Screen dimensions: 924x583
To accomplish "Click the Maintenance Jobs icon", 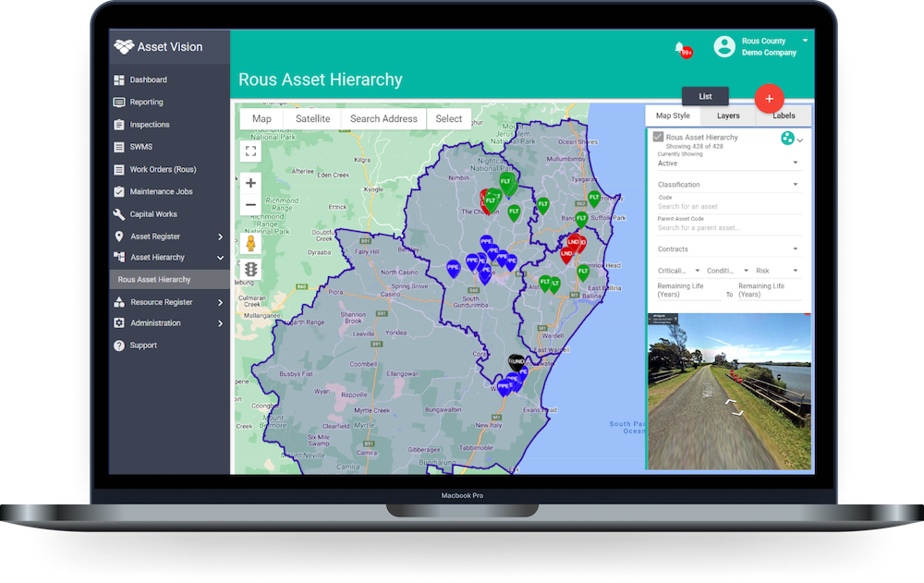I will (x=119, y=191).
